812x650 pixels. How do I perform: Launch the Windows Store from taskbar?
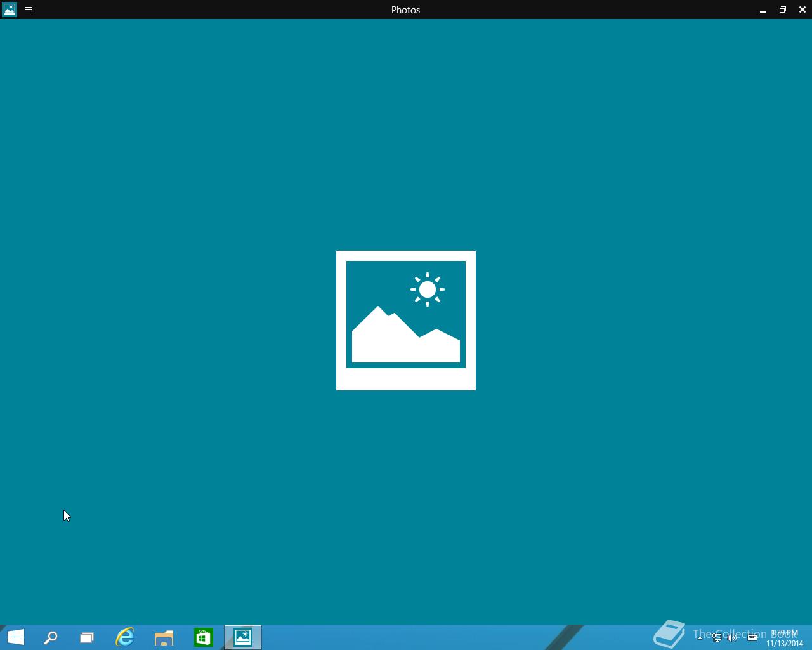pos(203,637)
